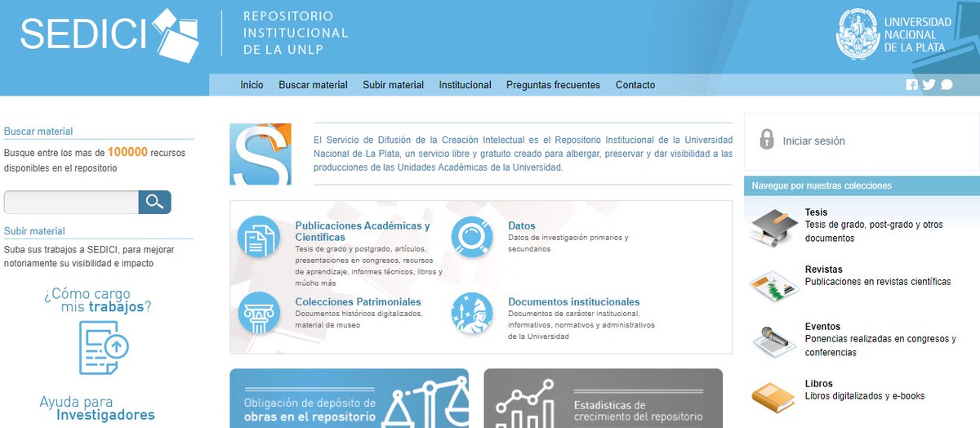Open the Eventos collection title
The height and width of the screenshot is (428, 980).
[x=822, y=327]
